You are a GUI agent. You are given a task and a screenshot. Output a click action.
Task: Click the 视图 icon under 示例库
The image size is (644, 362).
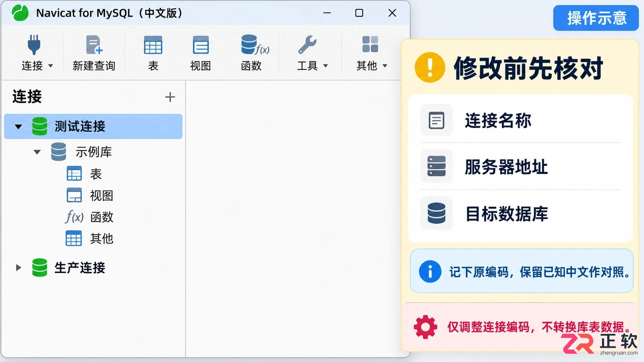74,195
